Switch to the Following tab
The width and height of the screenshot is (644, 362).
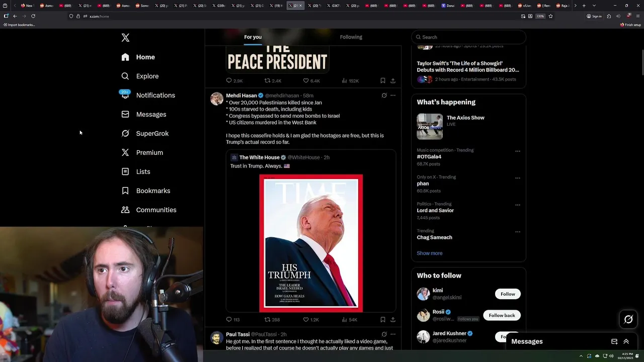351,37
